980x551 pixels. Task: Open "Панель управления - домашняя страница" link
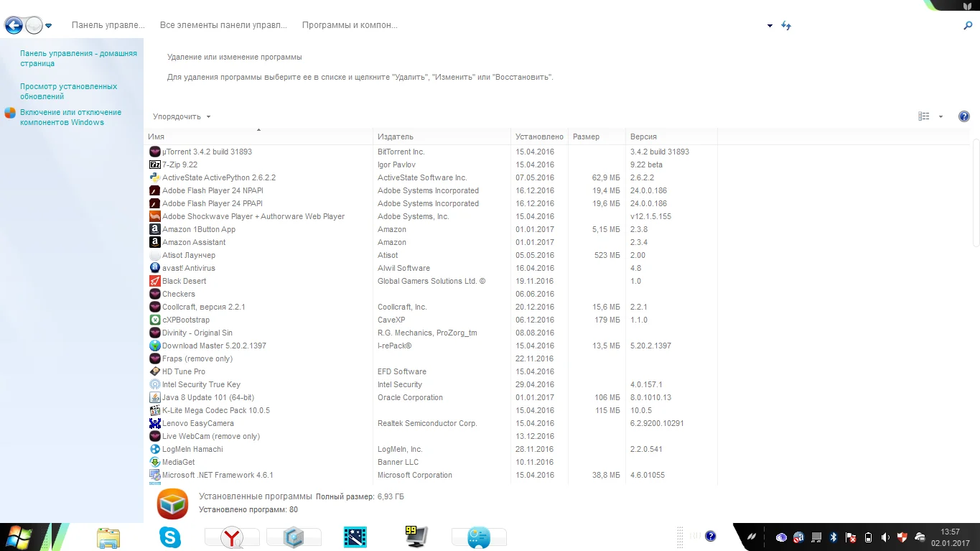78,58
